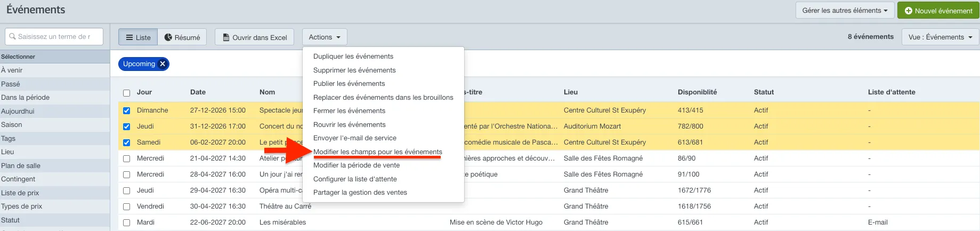Switch to Liste view
The image size is (980, 231).
tap(138, 37)
